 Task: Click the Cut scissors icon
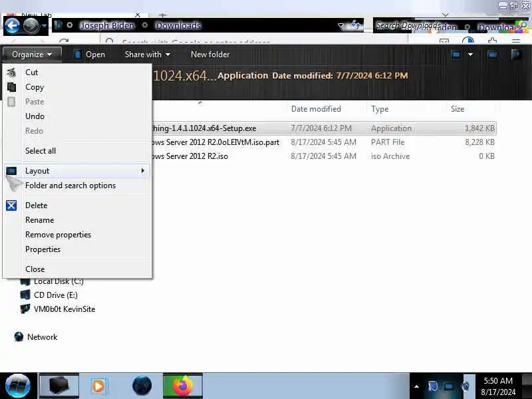(11, 72)
